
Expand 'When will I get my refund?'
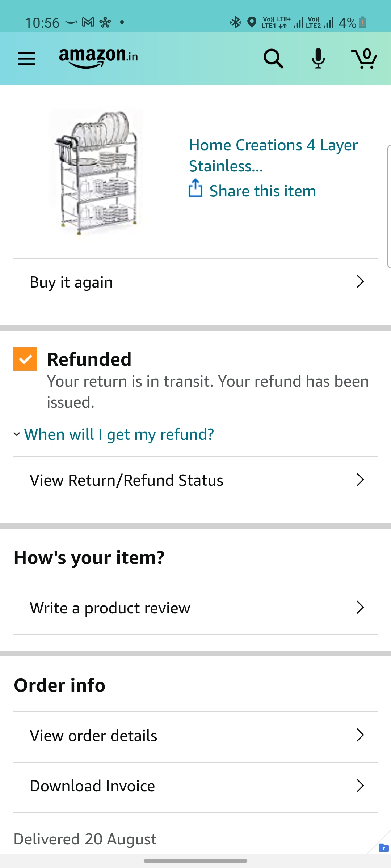(x=119, y=434)
